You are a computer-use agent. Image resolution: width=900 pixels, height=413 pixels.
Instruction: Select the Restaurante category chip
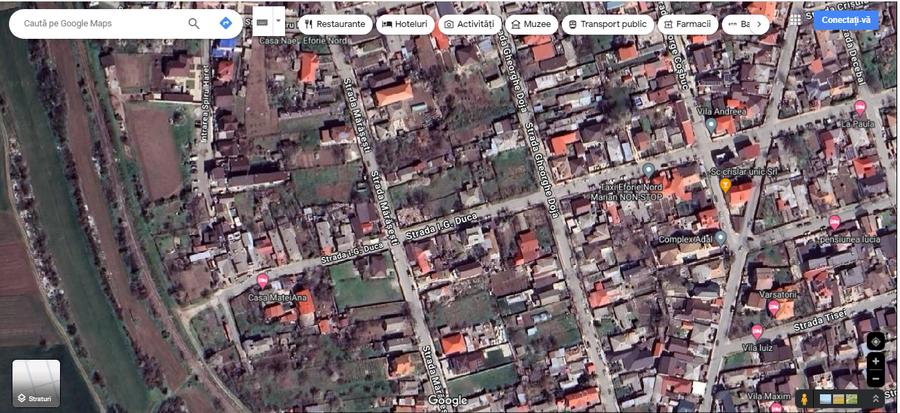coord(335,24)
